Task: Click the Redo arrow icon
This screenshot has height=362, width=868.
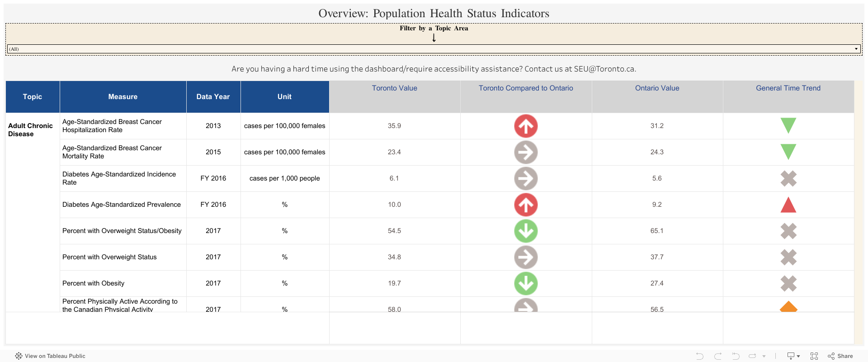Action: tap(718, 356)
